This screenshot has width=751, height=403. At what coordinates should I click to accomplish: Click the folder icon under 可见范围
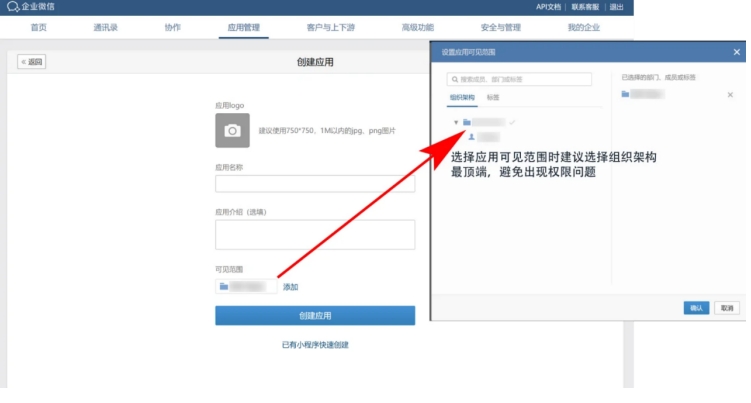tap(224, 287)
